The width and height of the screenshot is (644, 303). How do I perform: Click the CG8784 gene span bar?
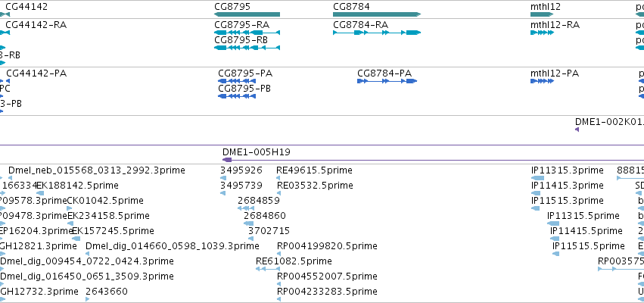click(377, 14)
